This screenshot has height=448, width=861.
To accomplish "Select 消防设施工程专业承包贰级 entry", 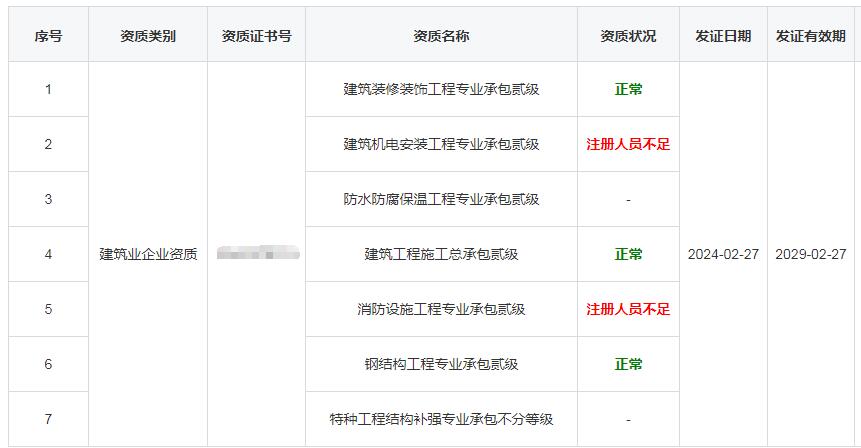I will tap(441, 309).
